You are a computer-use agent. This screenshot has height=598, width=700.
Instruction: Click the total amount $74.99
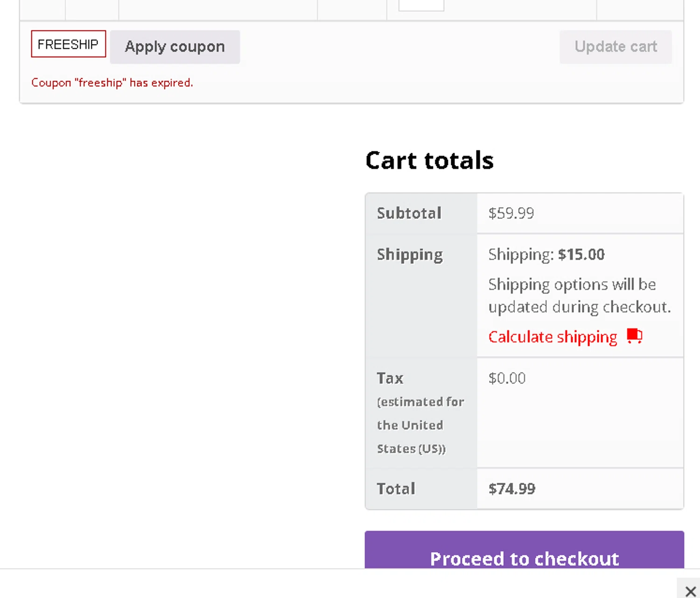tap(512, 489)
